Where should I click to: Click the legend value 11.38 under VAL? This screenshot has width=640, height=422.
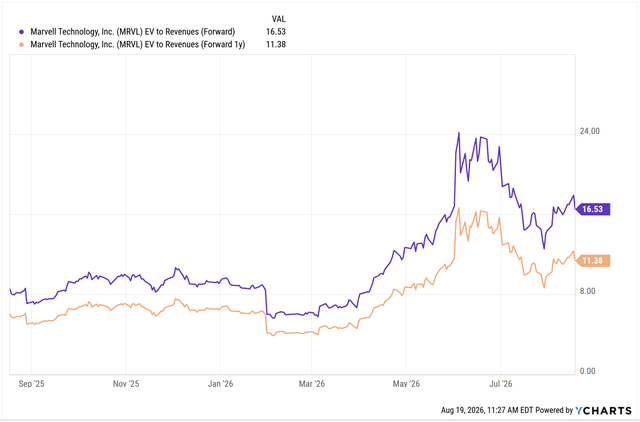point(276,44)
